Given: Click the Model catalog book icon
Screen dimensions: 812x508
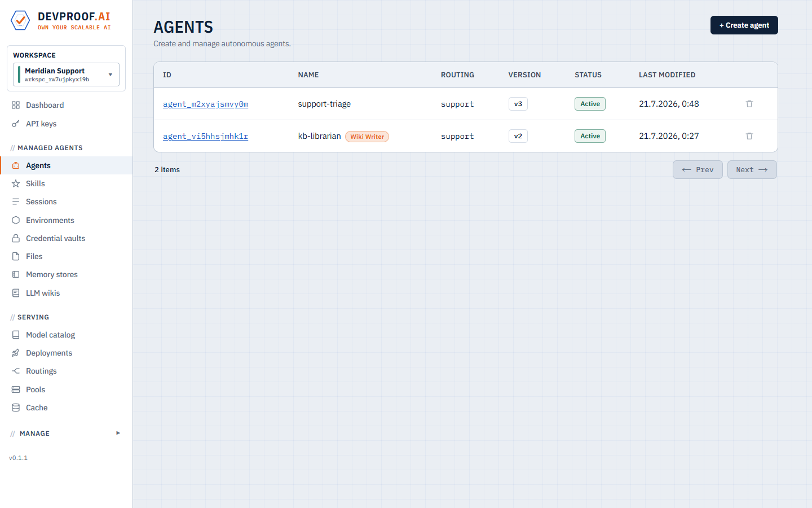Looking at the screenshot, I should (x=16, y=335).
